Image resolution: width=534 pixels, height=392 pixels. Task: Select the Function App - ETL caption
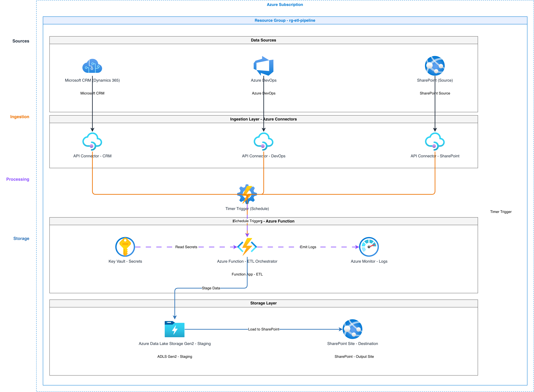pos(247,274)
